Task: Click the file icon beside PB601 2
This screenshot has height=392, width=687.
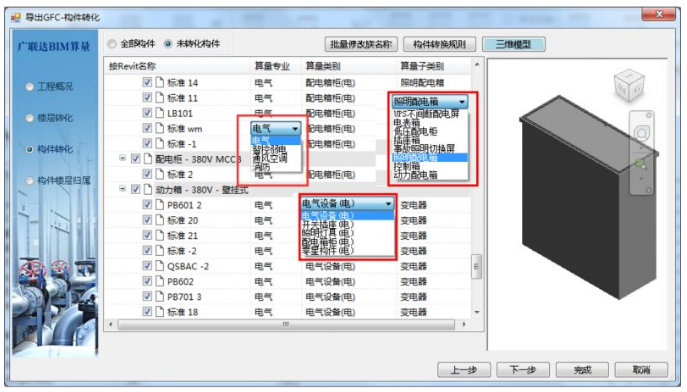Action: tap(159, 205)
